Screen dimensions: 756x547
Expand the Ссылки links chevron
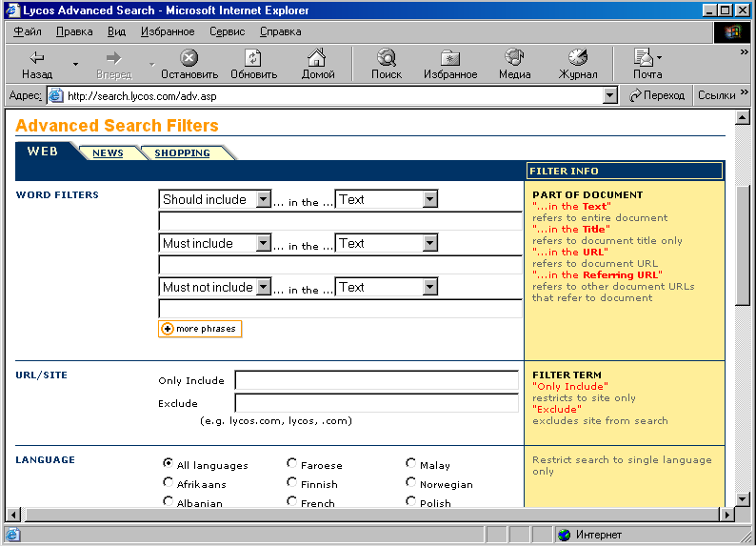(x=745, y=91)
